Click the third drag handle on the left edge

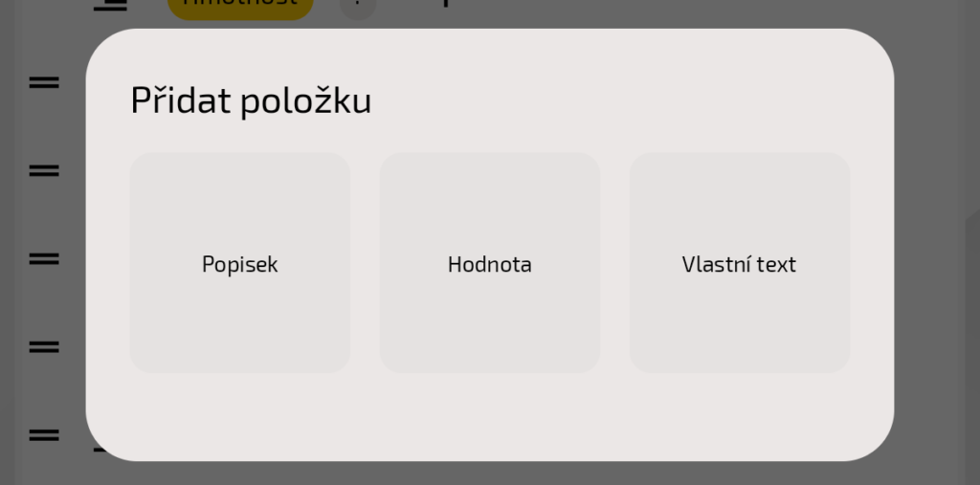click(44, 259)
